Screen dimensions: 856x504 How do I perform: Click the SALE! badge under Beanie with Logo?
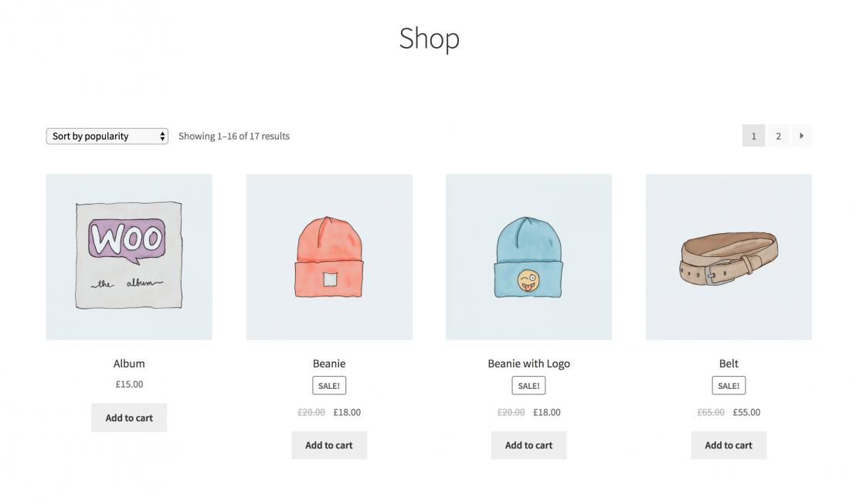coord(528,386)
